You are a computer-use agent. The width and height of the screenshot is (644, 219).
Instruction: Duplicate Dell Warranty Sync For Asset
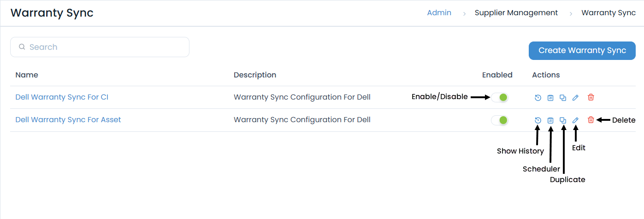tap(562, 120)
